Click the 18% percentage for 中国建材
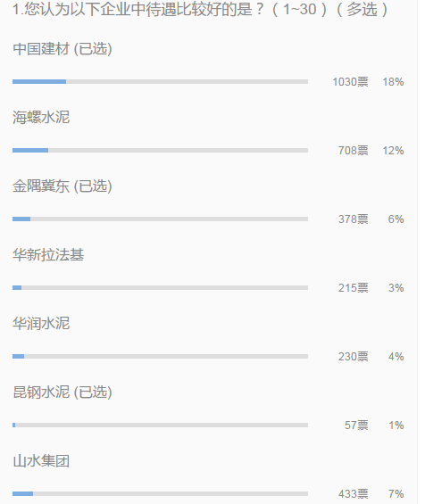Image resolution: width=425 pixels, height=504 pixels. 393,82
